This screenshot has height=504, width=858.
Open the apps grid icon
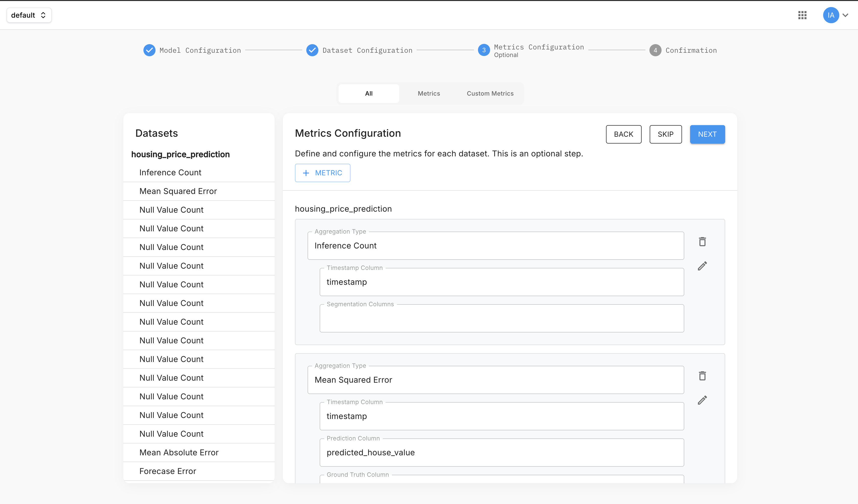click(x=802, y=15)
